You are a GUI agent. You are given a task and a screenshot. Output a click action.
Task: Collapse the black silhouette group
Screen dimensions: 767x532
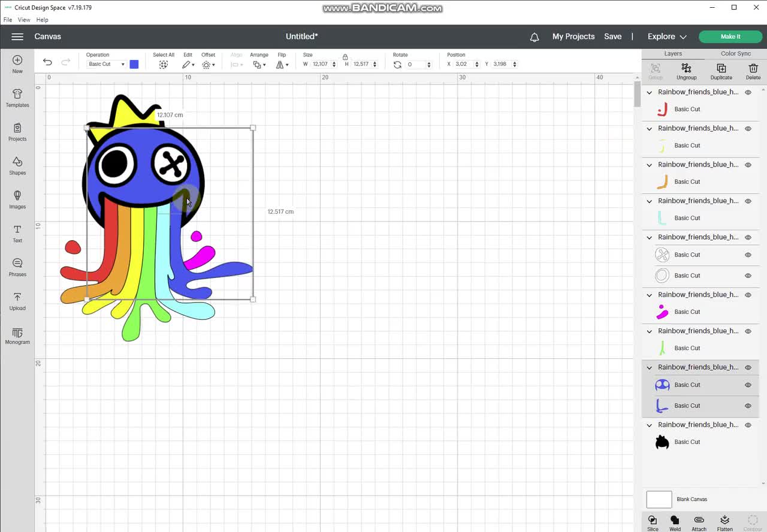[x=649, y=425]
